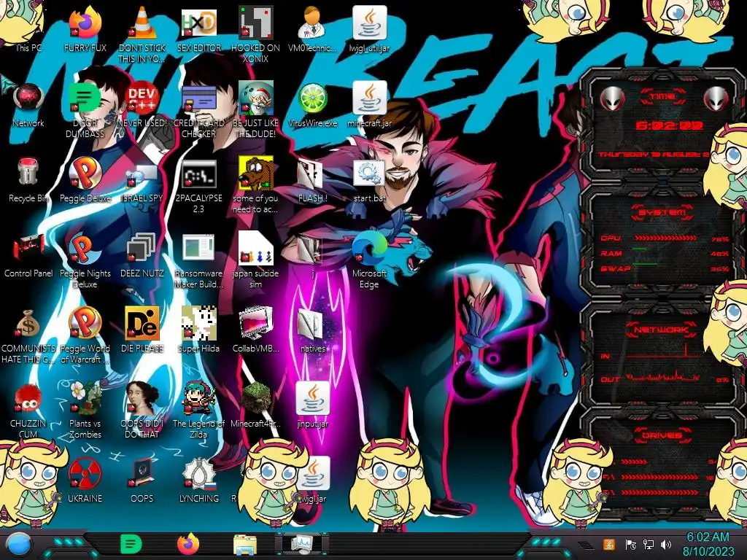Open the volume speaker tray icon
Screen dimensions: 747x560
666,544
